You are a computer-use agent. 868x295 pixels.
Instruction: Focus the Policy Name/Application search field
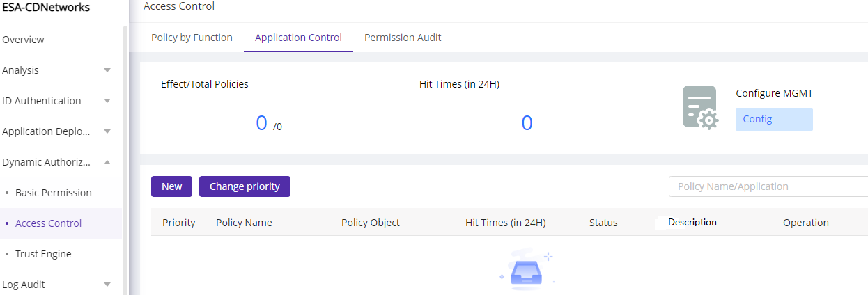point(768,186)
